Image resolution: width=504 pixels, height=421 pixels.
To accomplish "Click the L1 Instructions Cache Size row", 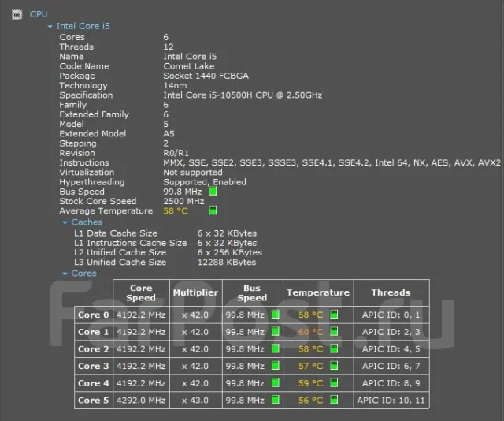I will (165, 243).
